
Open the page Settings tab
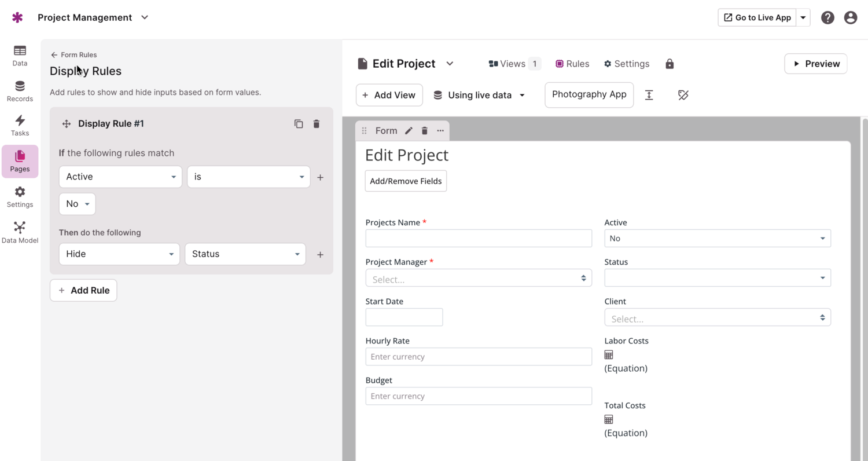626,64
